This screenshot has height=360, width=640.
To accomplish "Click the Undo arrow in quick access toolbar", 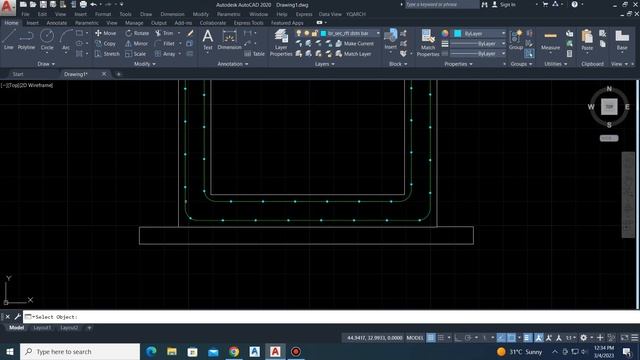I will pyautogui.click(x=93, y=4).
